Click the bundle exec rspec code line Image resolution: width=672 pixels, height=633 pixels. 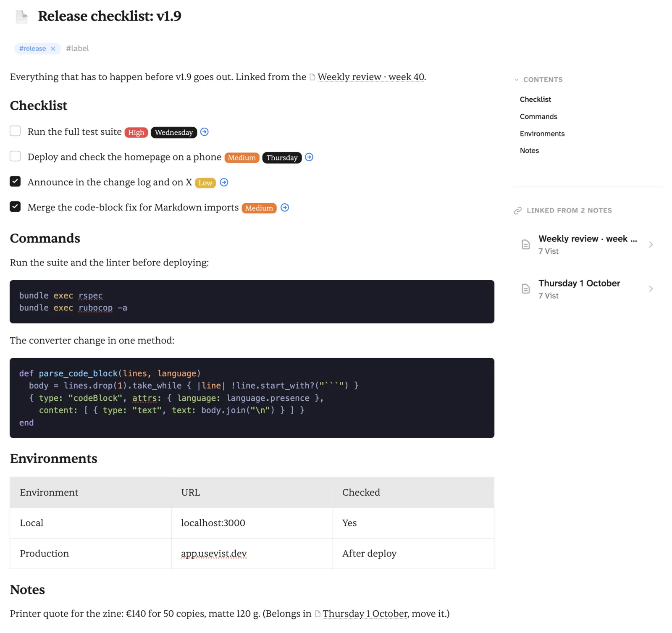click(61, 296)
